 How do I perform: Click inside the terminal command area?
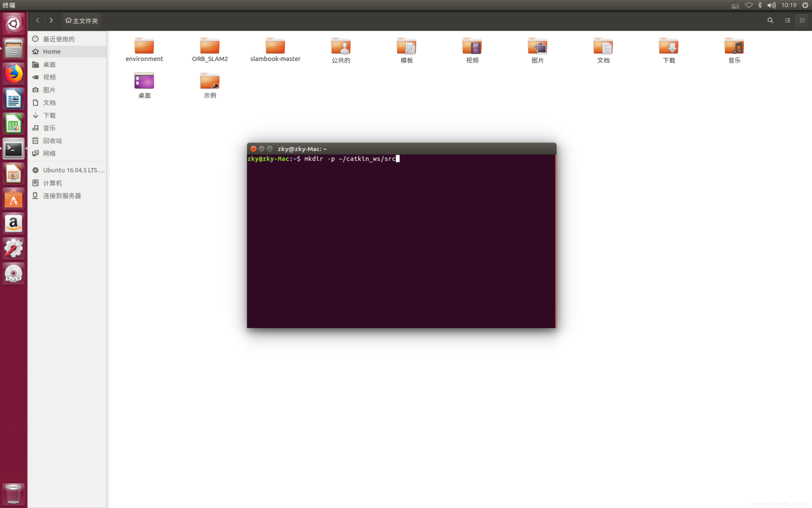[401, 241]
